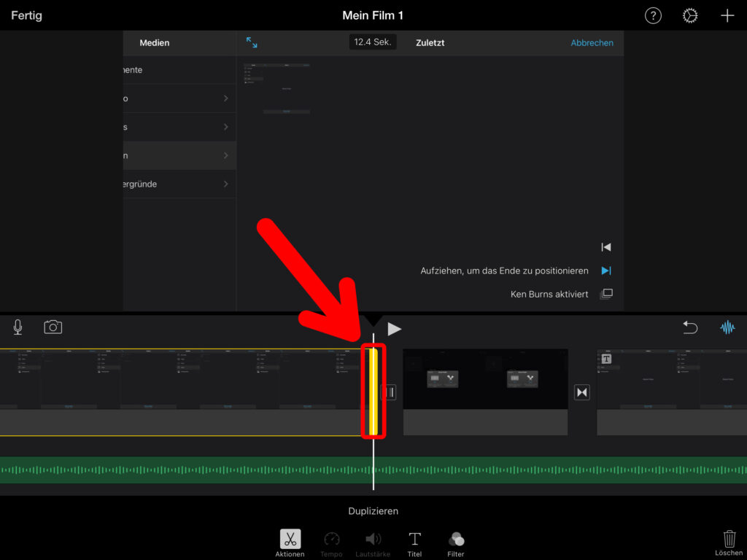The width and height of the screenshot is (747, 560).
Task: Expand the 'ergründe' backgrounds row
Action: pyautogui.click(x=179, y=184)
